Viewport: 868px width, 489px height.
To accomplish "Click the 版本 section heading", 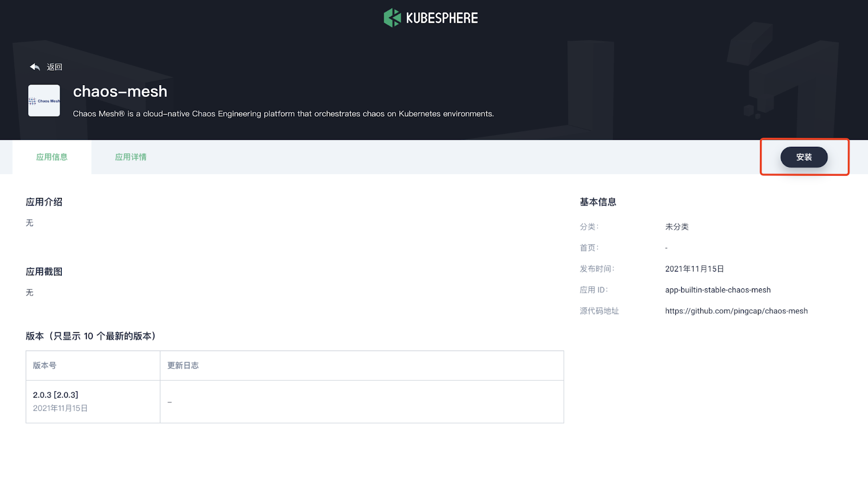I will click(91, 336).
